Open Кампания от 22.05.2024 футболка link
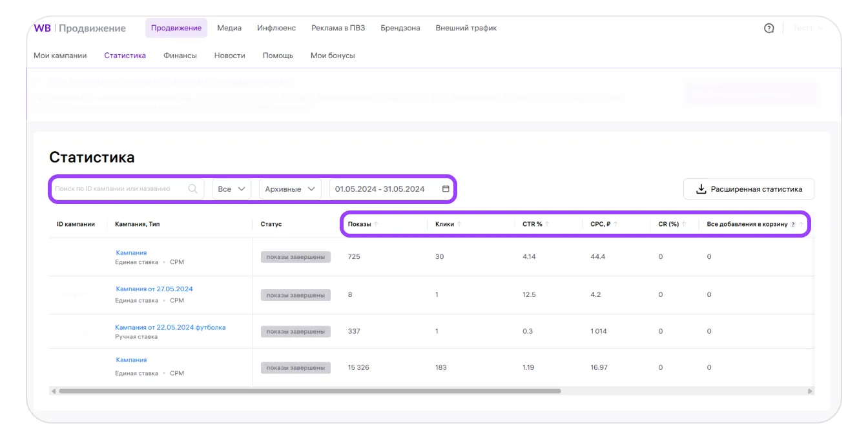The height and width of the screenshot is (439, 868). coord(170,327)
